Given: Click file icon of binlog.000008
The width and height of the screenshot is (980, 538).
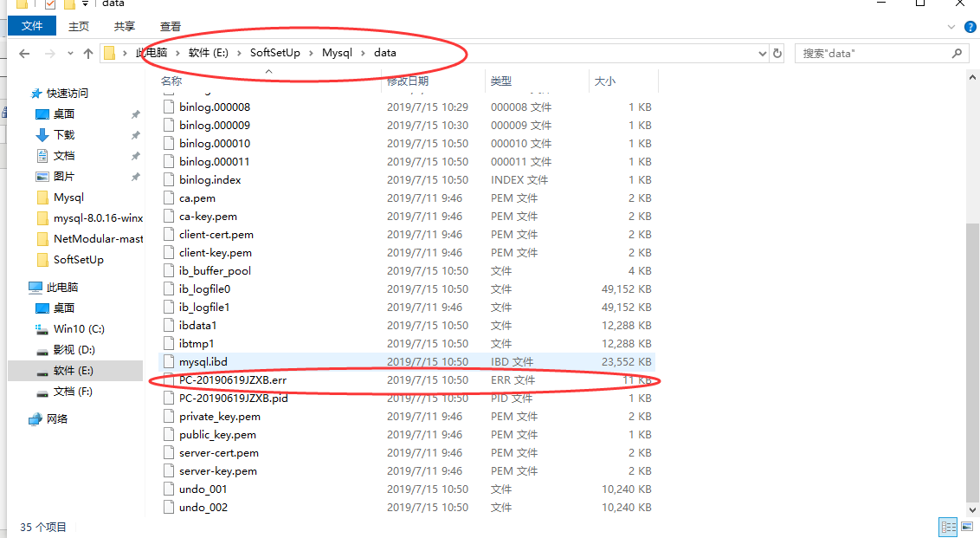Looking at the screenshot, I should pos(168,107).
